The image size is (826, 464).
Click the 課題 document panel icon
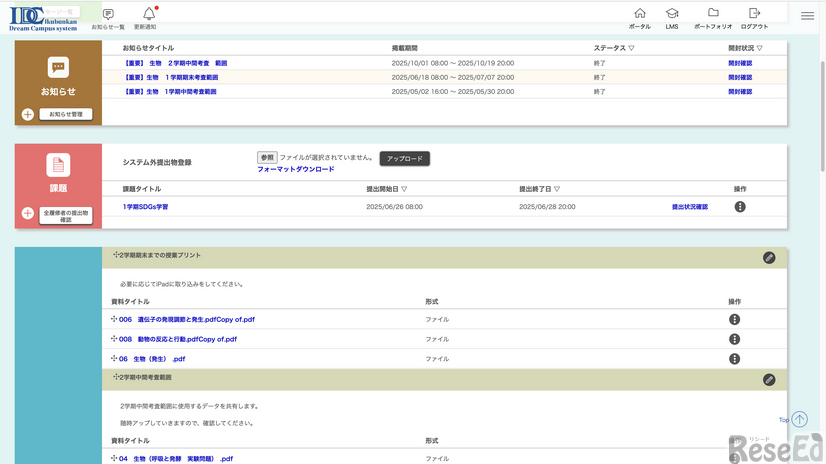[x=58, y=165]
